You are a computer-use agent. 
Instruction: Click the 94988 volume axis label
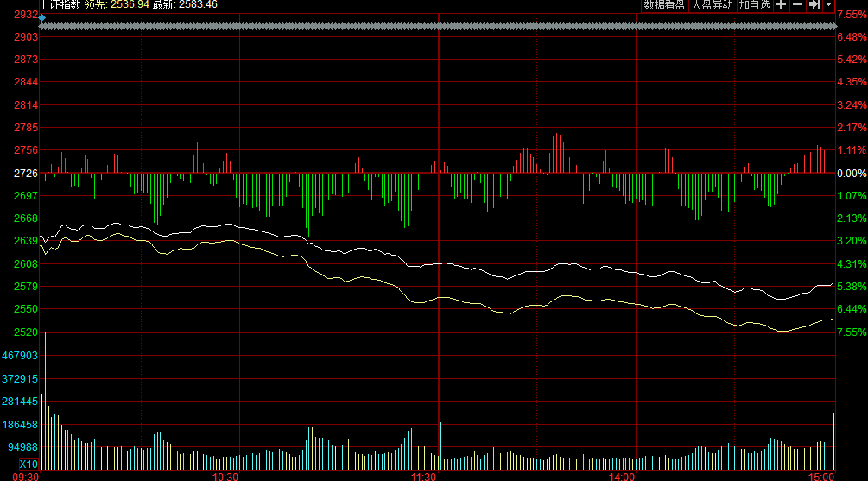pos(22,446)
